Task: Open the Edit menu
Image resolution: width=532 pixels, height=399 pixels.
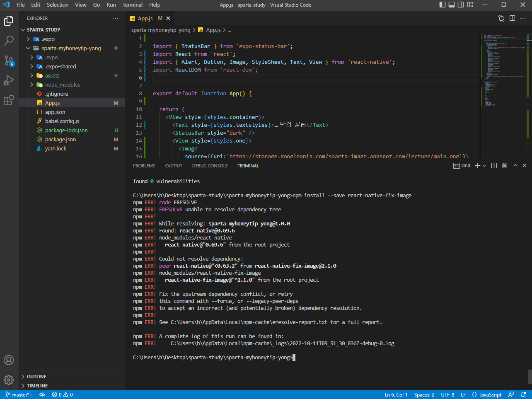Action: coord(36,5)
